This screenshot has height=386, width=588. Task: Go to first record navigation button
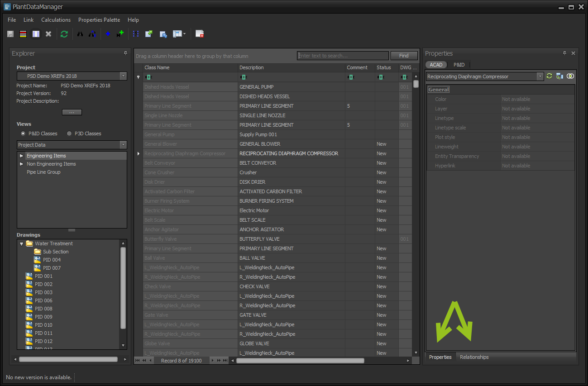tap(138, 361)
